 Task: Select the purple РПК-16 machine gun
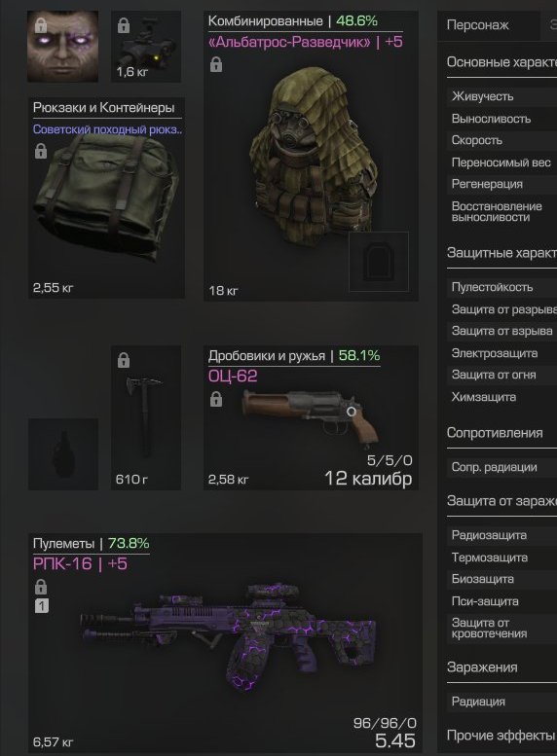point(225,643)
